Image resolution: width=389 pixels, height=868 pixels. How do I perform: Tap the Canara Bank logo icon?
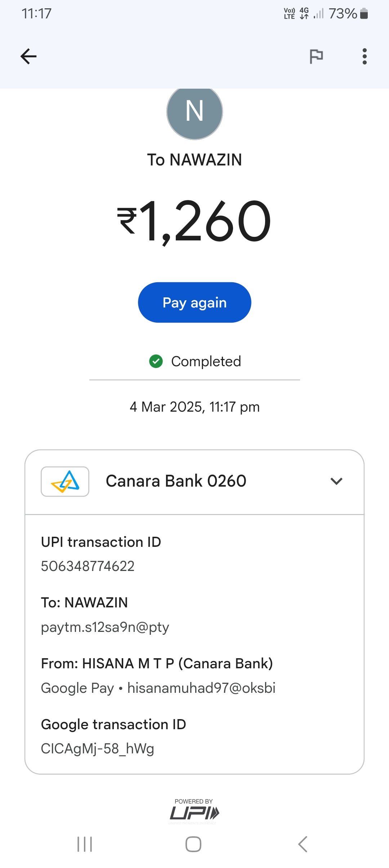pos(65,482)
